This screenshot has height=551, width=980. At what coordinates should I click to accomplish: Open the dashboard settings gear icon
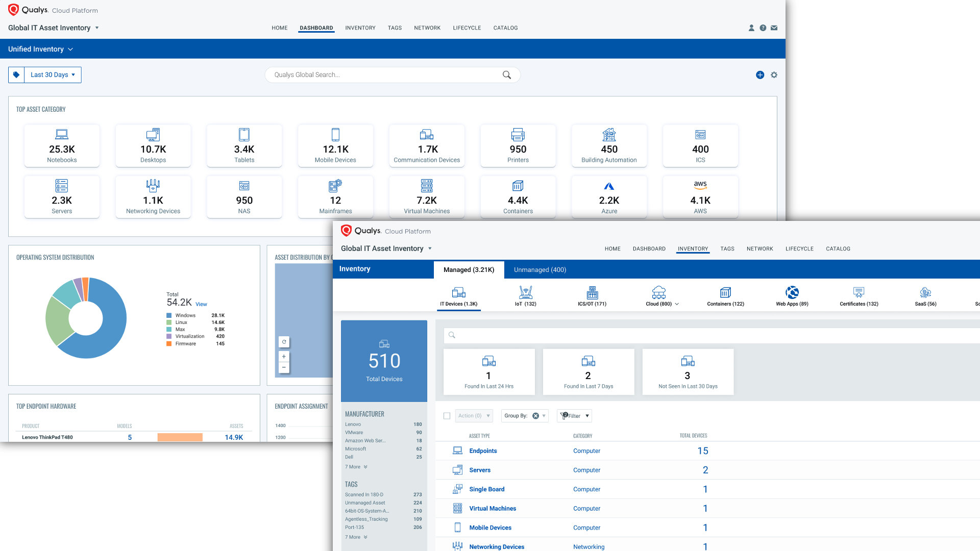[x=774, y=74]
